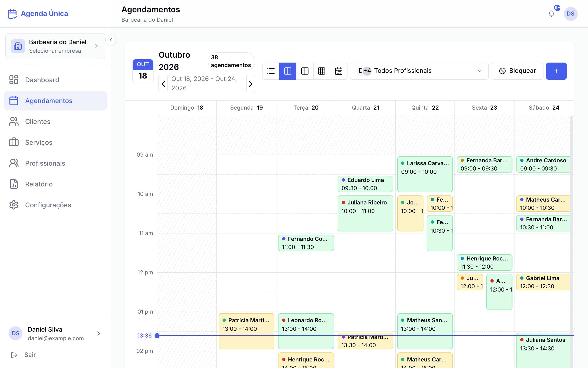Image resolution: width=588 pixels, height=368 pixels.
Task: Click the Bloquear button
Action: point(517,71)
